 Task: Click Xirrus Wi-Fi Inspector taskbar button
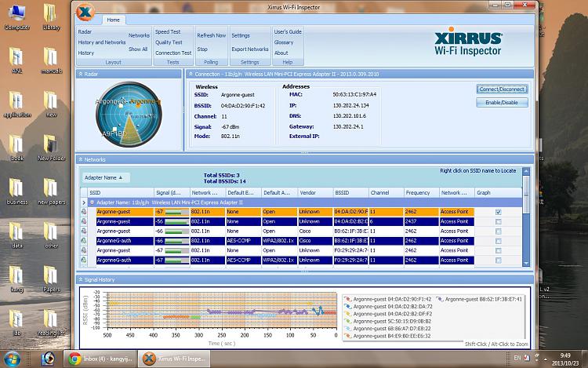point(174,359)
